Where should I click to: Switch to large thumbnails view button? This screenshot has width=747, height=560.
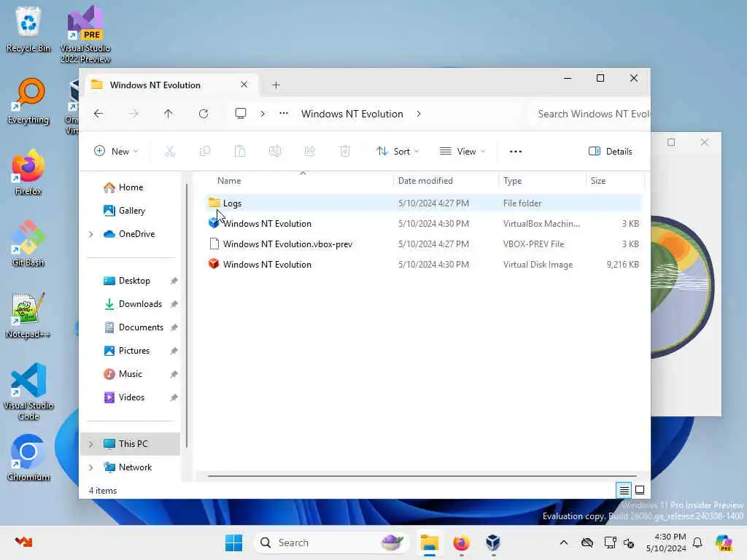pos(640,490)
